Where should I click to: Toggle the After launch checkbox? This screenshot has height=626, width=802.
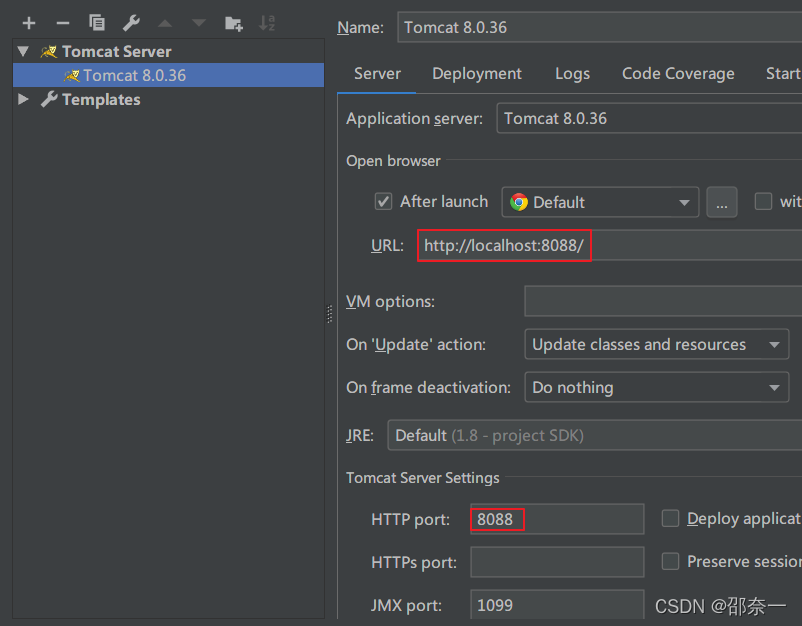tap(384, 202)
